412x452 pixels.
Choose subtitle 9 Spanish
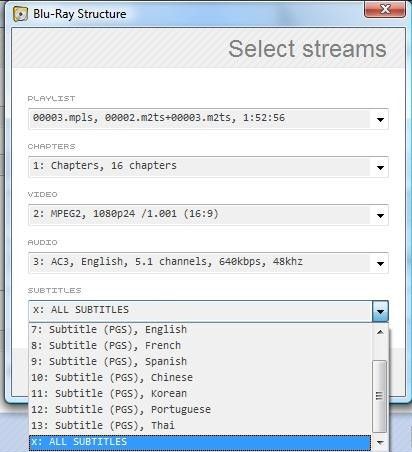point(200,362)
